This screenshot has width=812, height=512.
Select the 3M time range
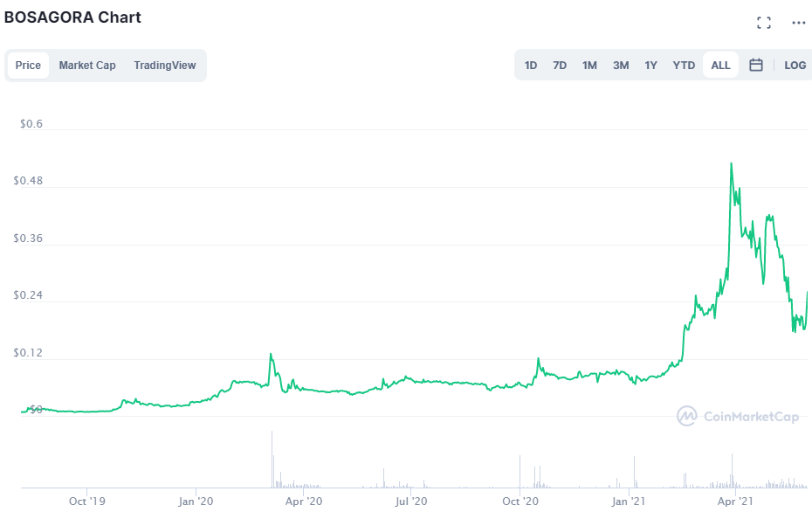(621, 66)
